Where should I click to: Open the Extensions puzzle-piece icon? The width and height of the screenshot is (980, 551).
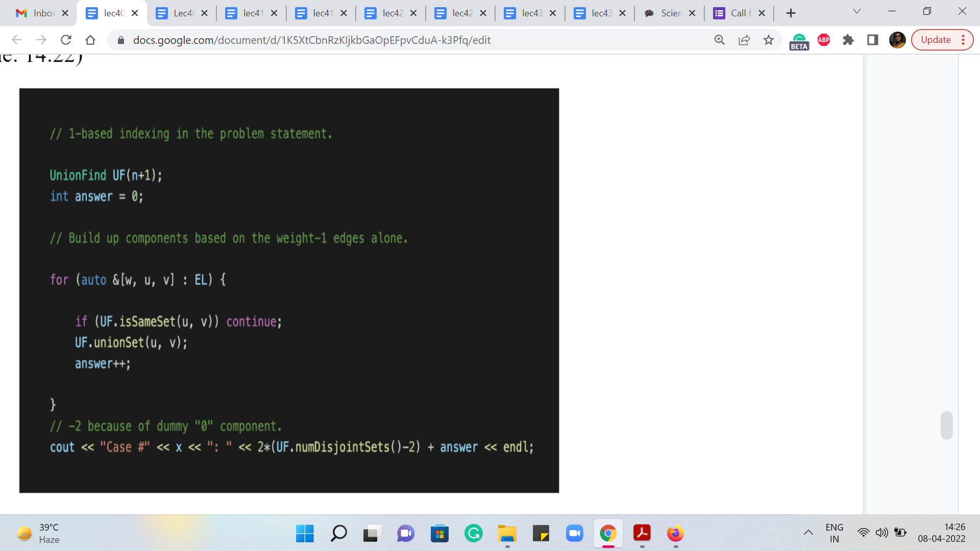848,40
